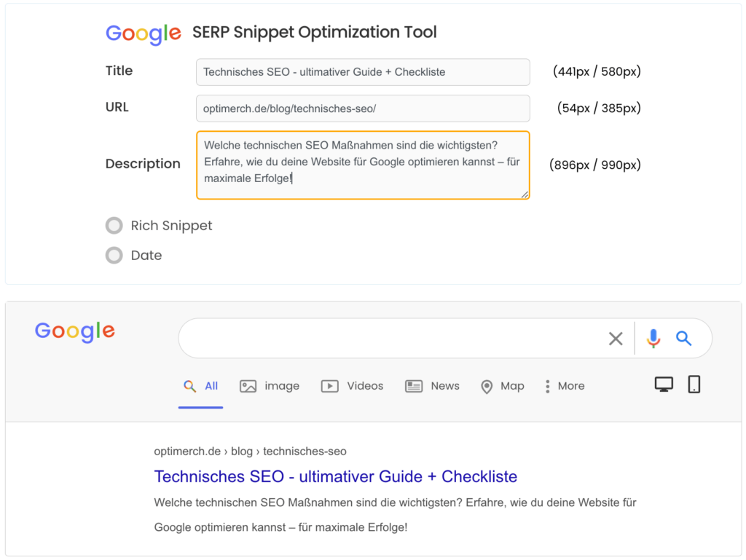Click the Google logo beside the search bar
The height and width of the screenshot is (560, 746).
coord(75,331)
